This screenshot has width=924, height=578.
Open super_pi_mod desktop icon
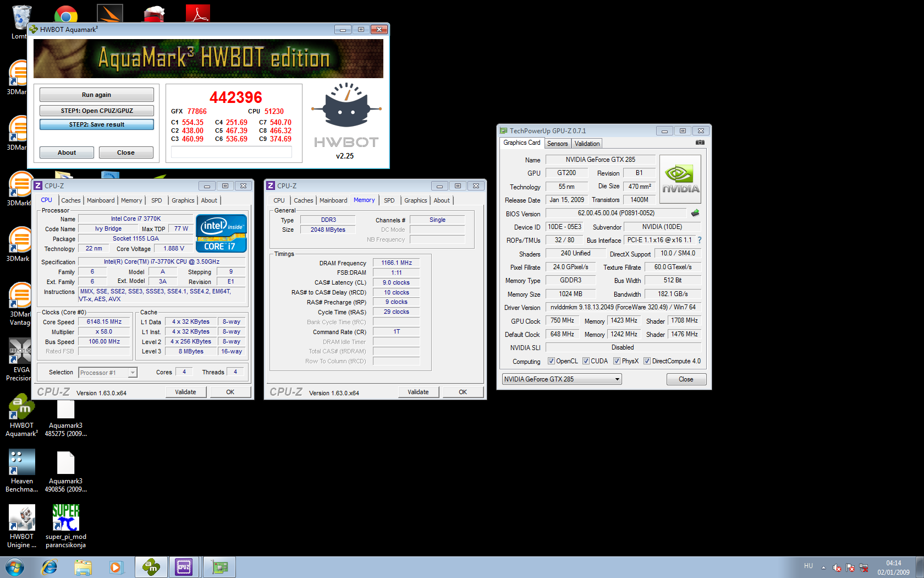tap(65, 526)
